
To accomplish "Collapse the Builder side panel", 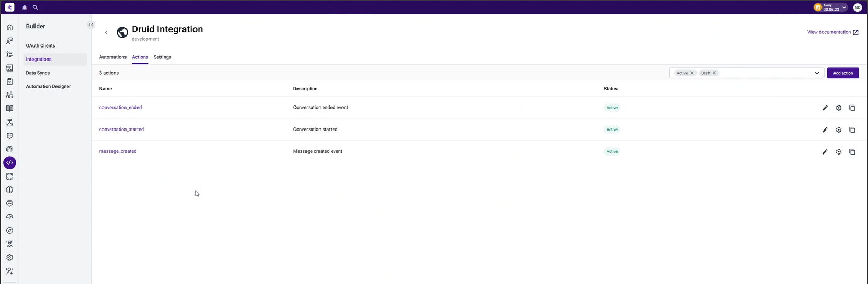I will pos(91,25).
